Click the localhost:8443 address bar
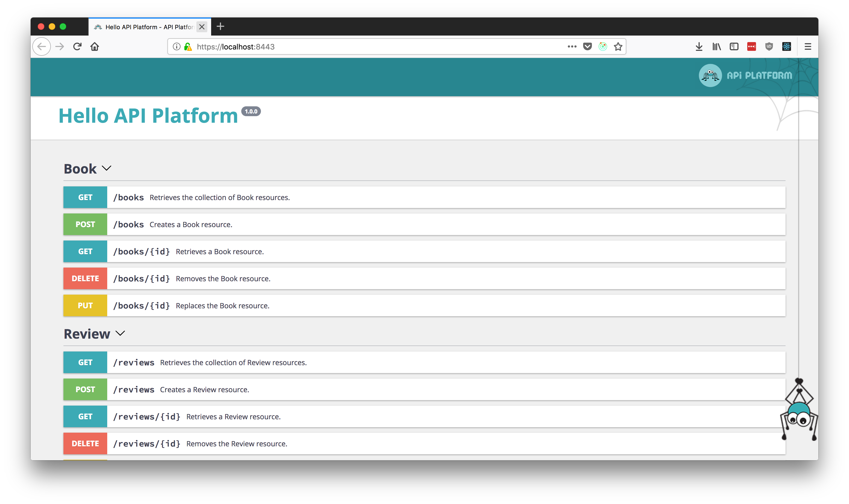 [374, 46]
